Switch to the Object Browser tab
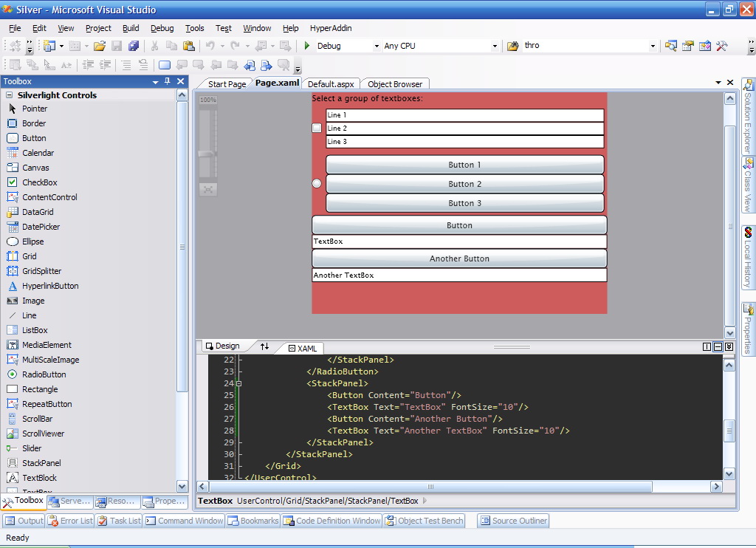This screenshot has width=756, height=548. pos(395,84)
